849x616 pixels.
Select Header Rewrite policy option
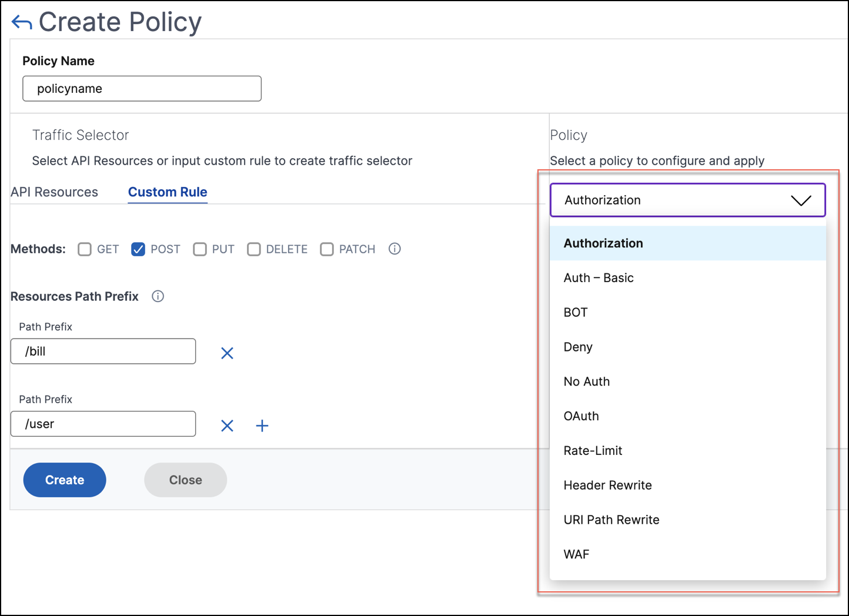(688, 486)
